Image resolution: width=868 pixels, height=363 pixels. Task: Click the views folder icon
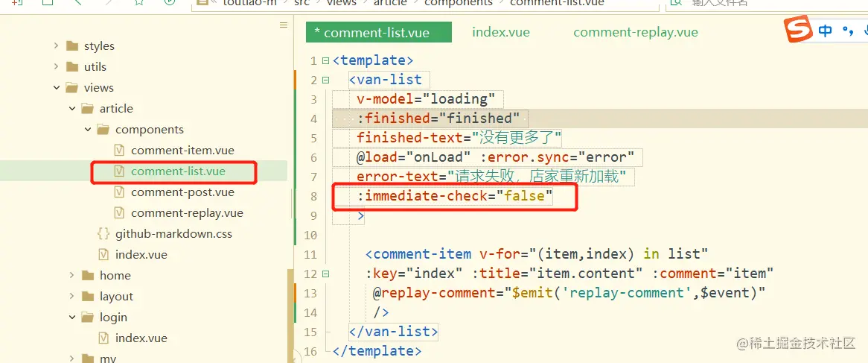72,87
